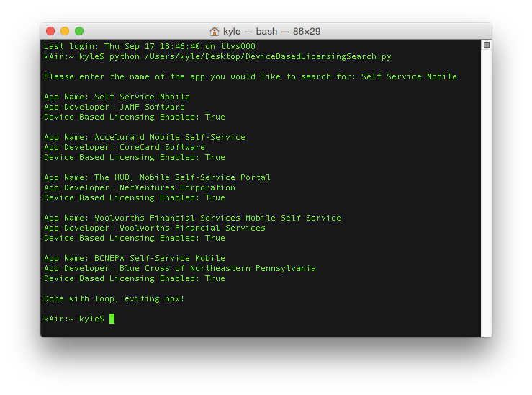This screenshot has height=395, width=532.
Task: Click 'Done with loop, exiting now!' line
Action: 114,299
